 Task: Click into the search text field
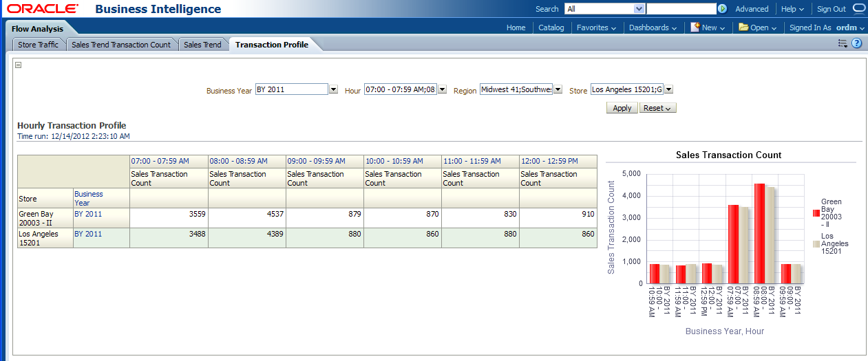(x=681, y=9)
